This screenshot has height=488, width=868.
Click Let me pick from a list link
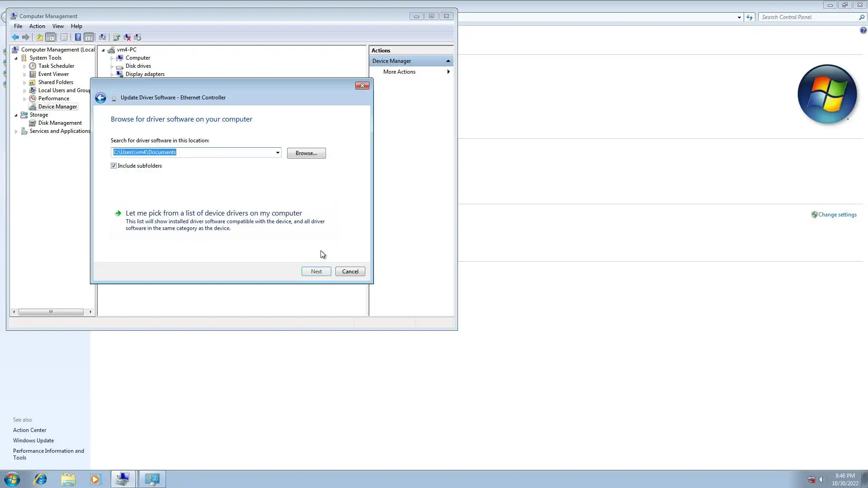pyautogui.click(x=213, y=213)
